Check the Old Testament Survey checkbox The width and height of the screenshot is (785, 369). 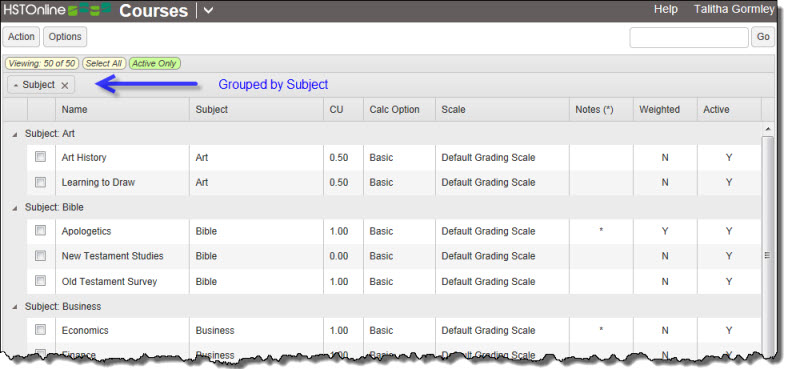41,280
